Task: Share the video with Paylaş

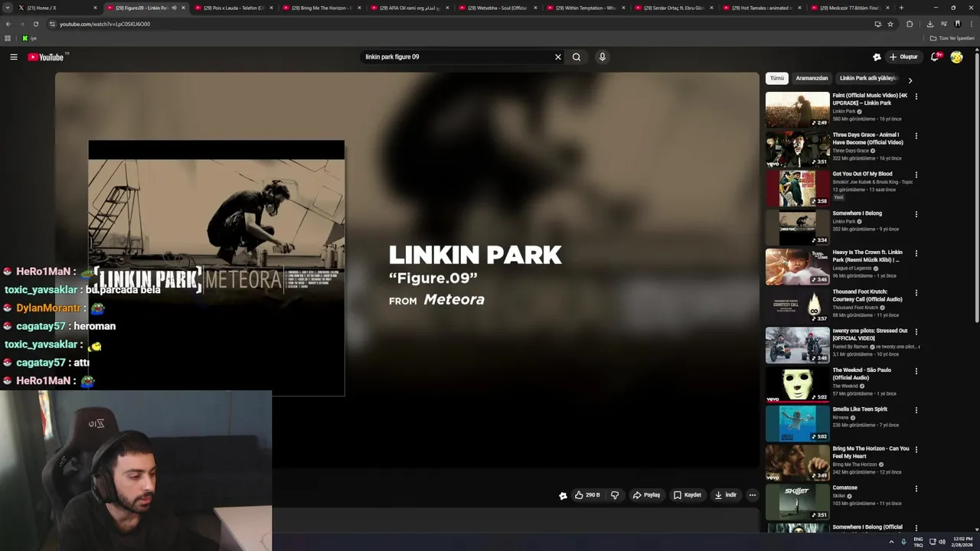Action: (x=646, y=495)
